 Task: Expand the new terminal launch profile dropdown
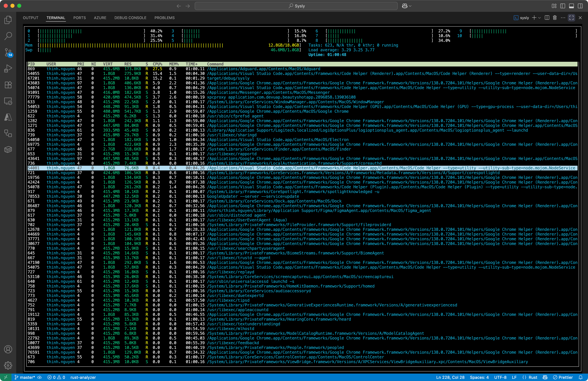click(x=540, y=18)
